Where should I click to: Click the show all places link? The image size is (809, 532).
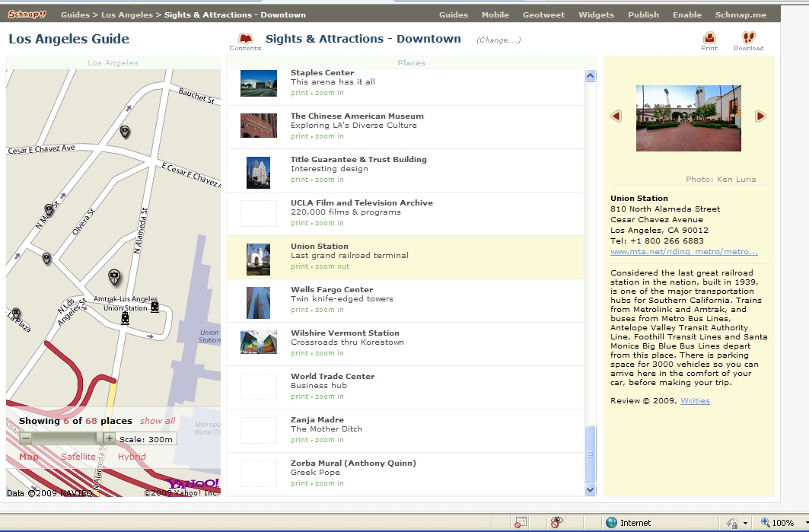pyautogui.click(x=158, y=421)
